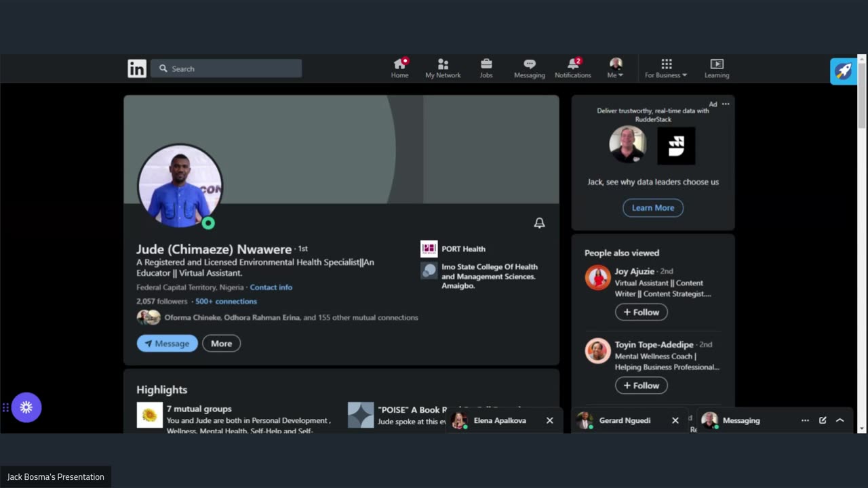The height and width of the screenshot is (488, 868).
Task: Close Elena Apalkova chat
Action: click(x=550, y=420)
